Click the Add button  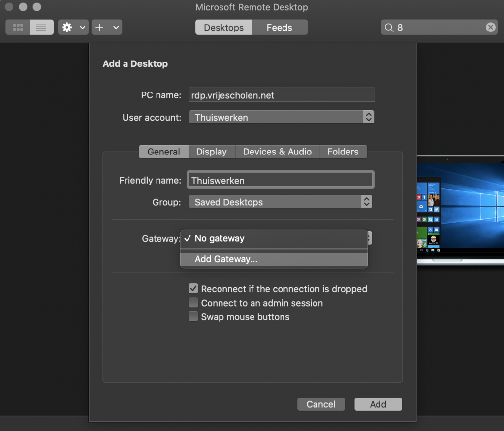378,404
